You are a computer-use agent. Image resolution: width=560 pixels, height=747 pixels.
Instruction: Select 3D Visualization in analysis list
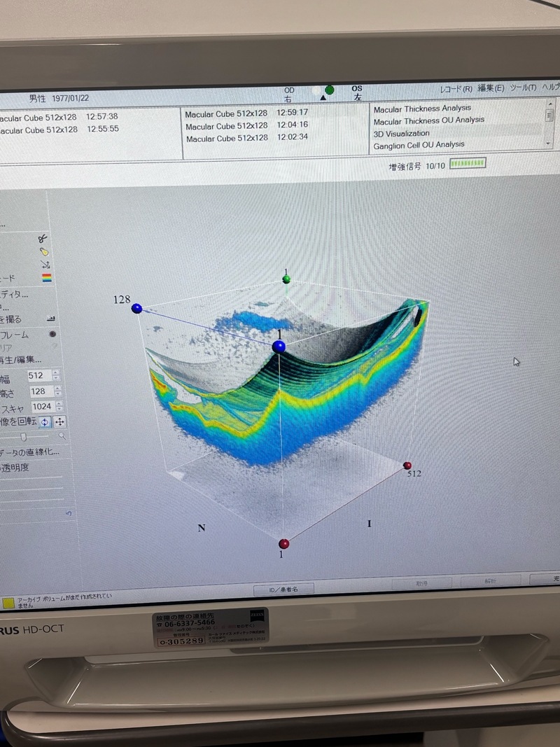pyautogui.click(x=402, y=133)
